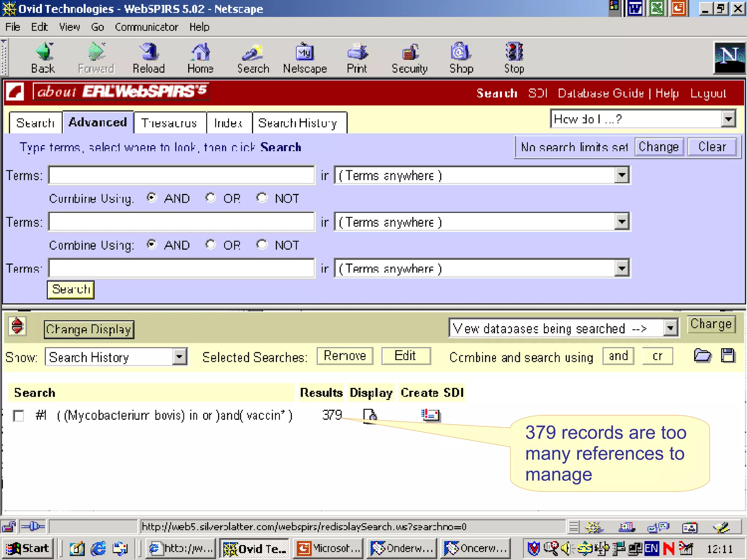Select second NOT radio button

click(262, 244)
